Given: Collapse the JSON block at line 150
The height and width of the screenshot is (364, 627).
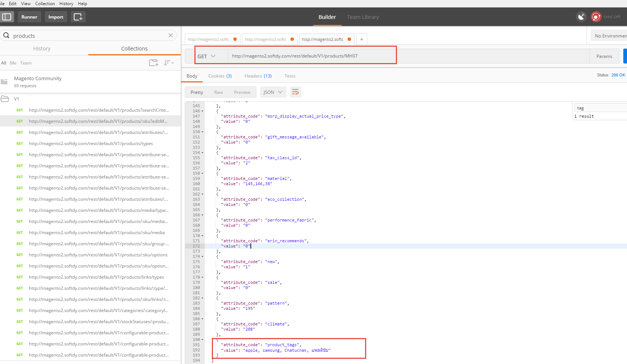Looking at the screenshot, I should coord(203,132).
